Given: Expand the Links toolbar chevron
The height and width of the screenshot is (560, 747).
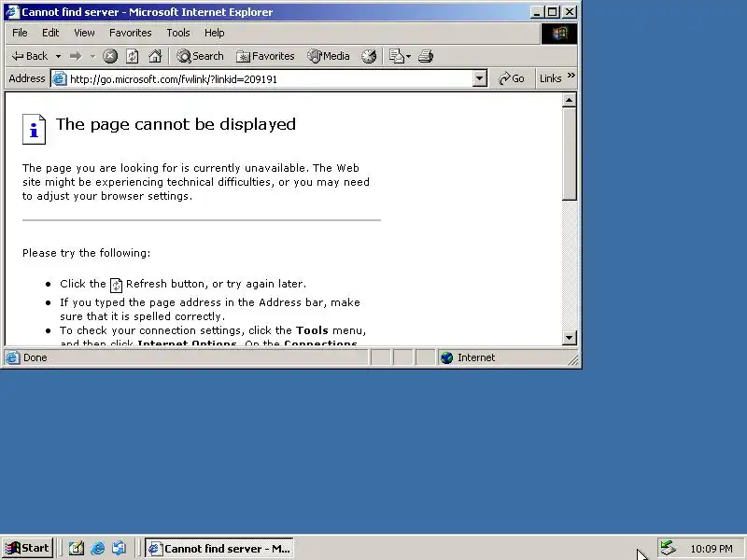Looking at the screenshot, I should [x=571, y=76].
